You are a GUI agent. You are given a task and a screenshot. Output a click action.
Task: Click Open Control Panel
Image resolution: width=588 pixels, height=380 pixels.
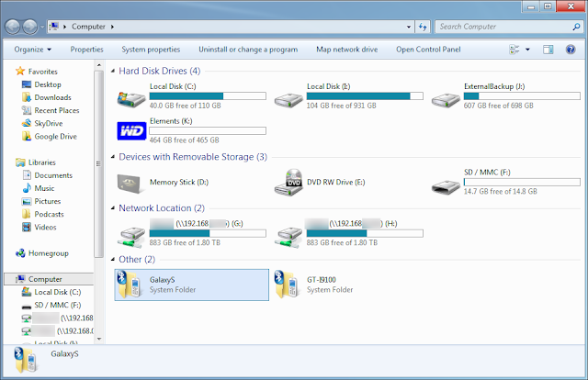tap(428, 49)
